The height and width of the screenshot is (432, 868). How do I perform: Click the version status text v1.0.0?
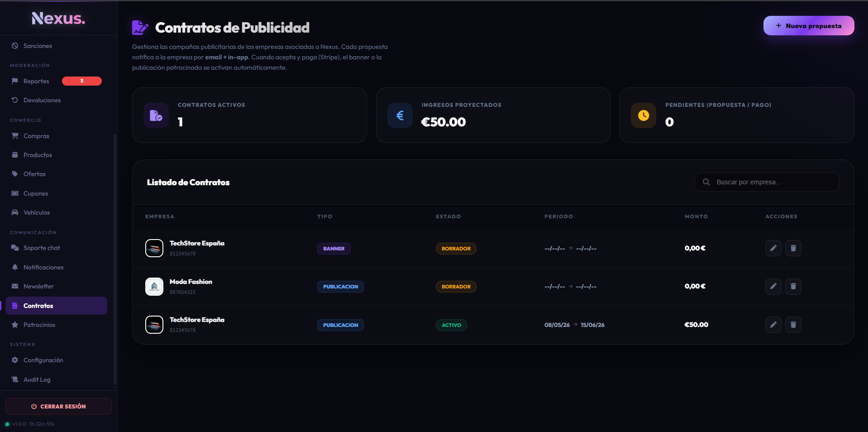click(x=33, y=424)
